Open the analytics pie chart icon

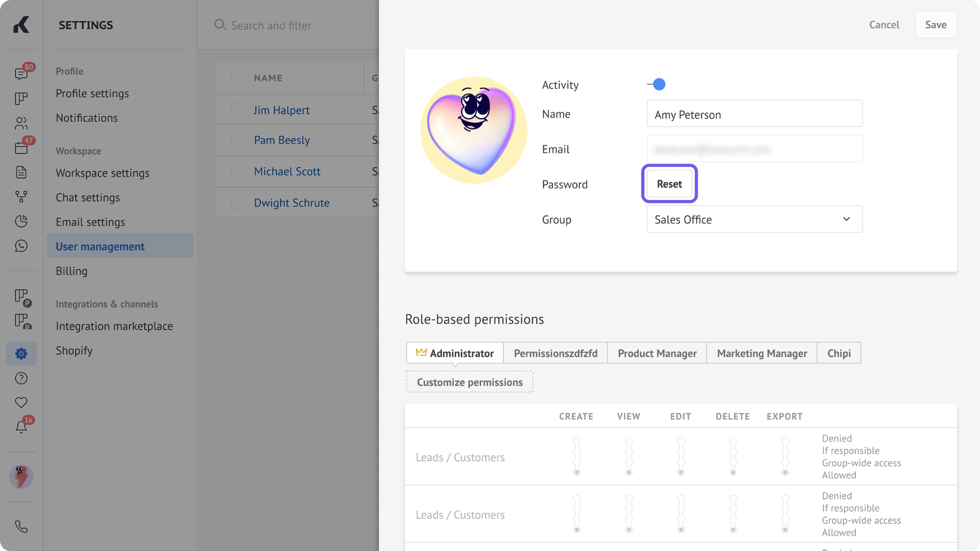[22, 221]
